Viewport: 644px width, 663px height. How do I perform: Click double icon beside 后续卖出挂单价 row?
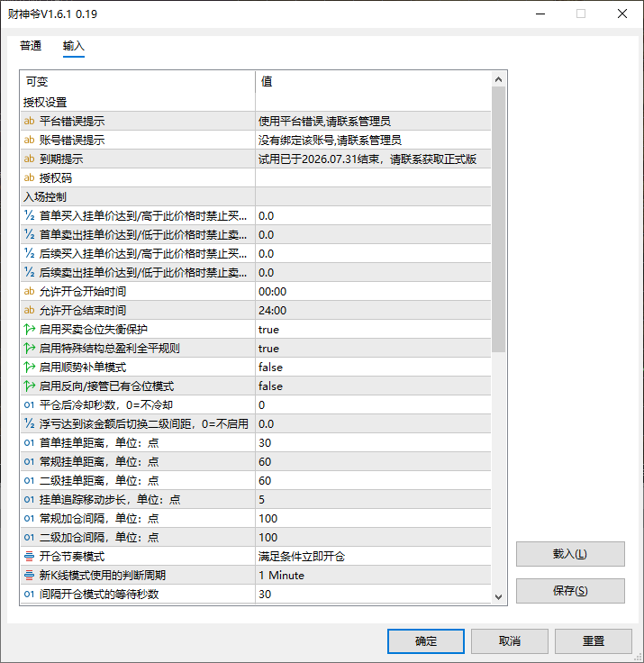(29, 272)
